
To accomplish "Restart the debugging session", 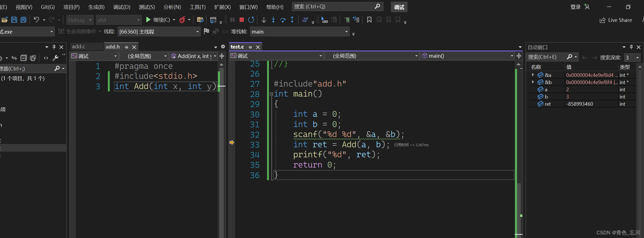I will (251, 20).
